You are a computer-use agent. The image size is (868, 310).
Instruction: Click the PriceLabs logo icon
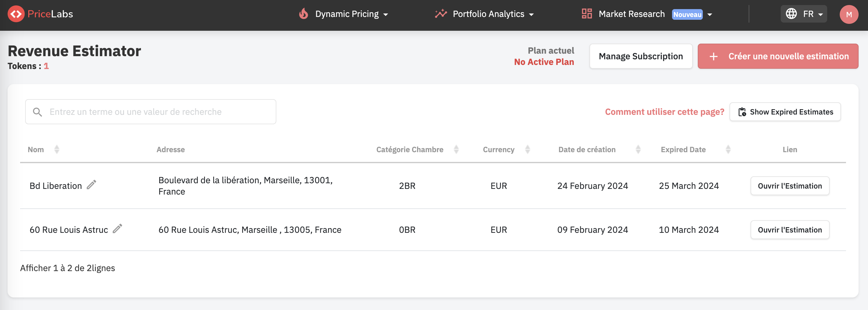click(x=16, y=14)
